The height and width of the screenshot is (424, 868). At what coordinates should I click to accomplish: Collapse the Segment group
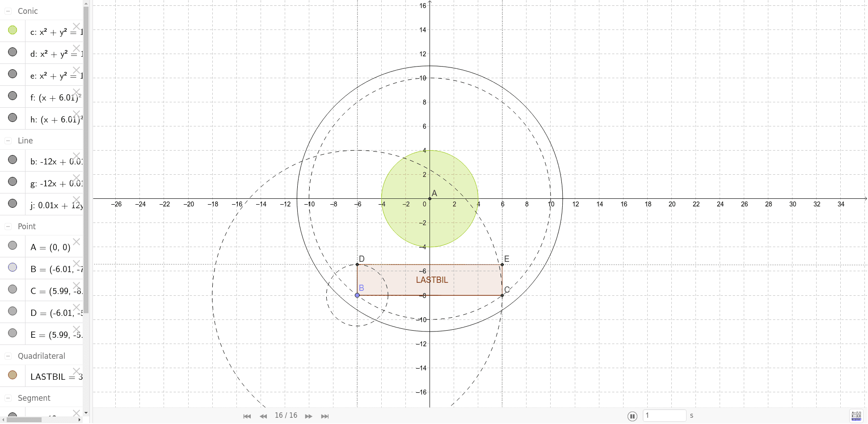pos(8,398)
